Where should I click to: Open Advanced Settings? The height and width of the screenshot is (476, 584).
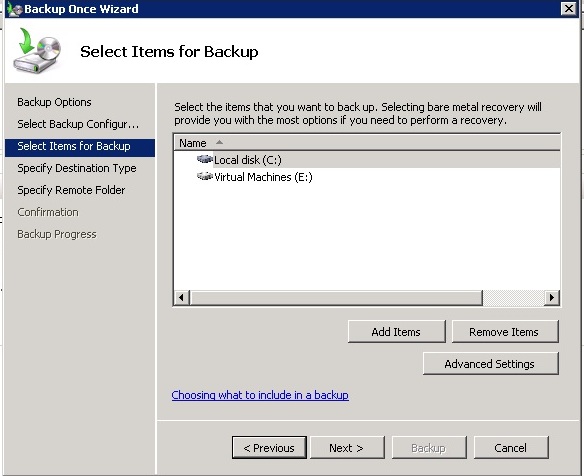pos(490,364)
